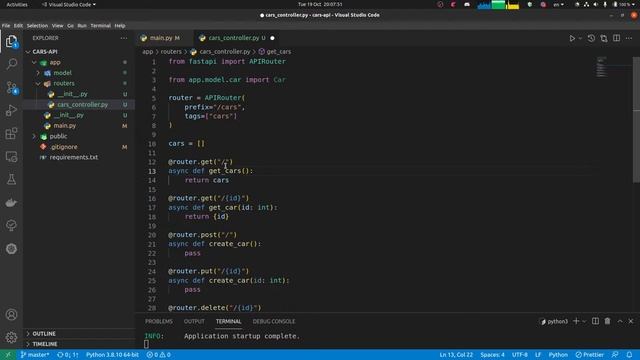The image size is (640, 360).
Task: Expand the TIMELINE section
Action: [44, 344]
